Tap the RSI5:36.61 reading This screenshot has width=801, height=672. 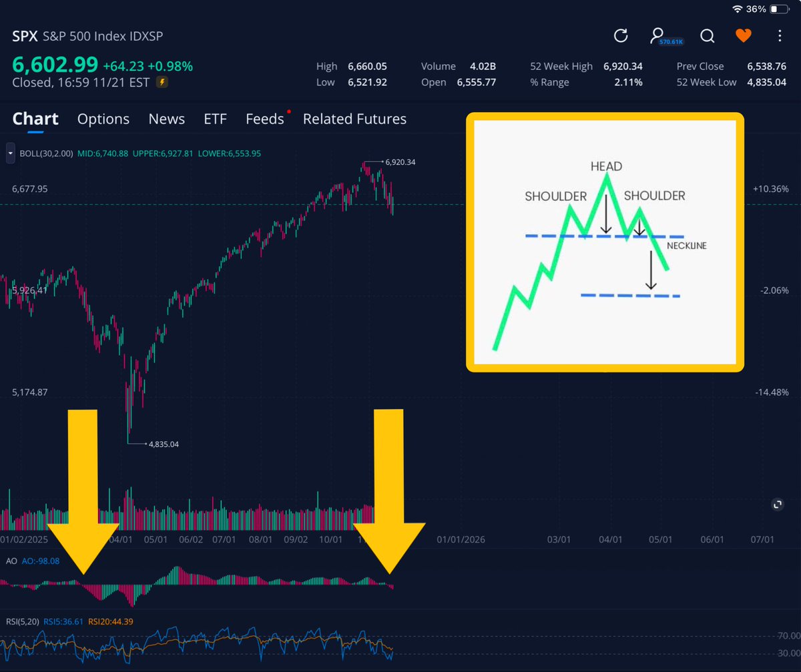63,621
